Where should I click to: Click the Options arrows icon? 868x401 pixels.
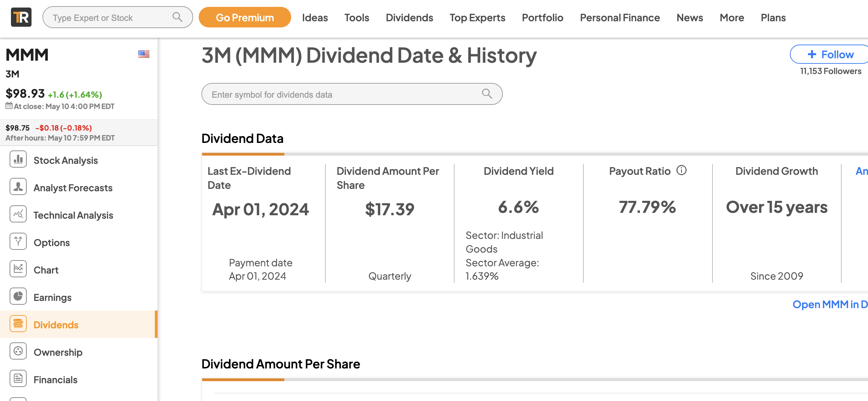tap(18, 242)
